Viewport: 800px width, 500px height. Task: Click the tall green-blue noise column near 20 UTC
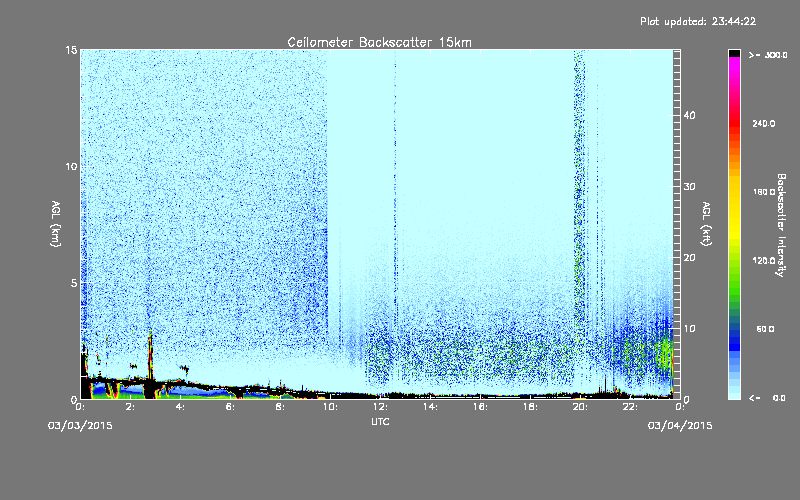579,194
